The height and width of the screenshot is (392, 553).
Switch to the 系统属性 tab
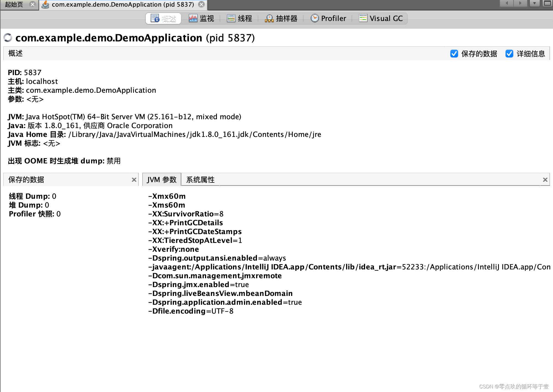200,179
